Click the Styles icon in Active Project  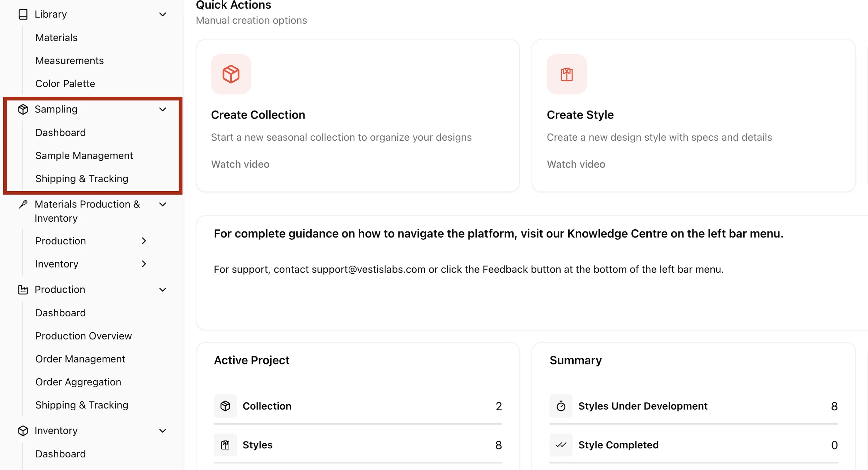225,445
